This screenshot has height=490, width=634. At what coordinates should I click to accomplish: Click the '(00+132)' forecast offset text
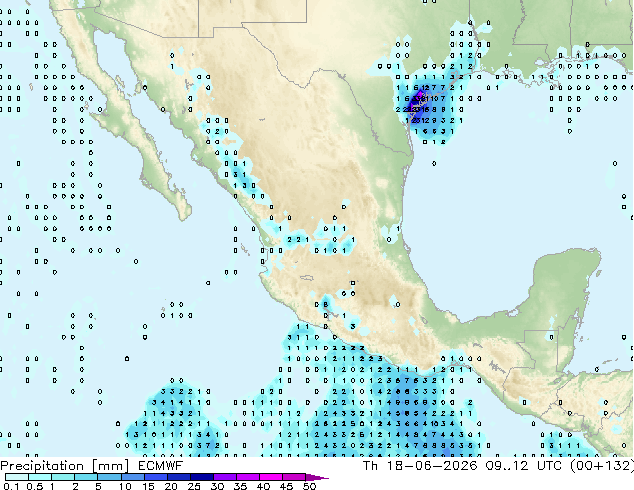pyautogui.click(x=602, y=466)
